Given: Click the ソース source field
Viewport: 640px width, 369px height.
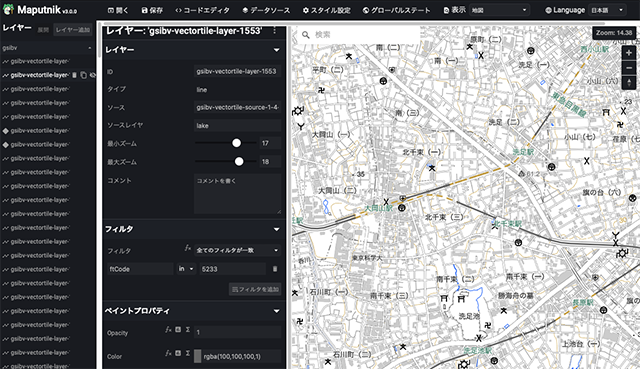Looking at the screenshot, I should (x=237, y=107).
